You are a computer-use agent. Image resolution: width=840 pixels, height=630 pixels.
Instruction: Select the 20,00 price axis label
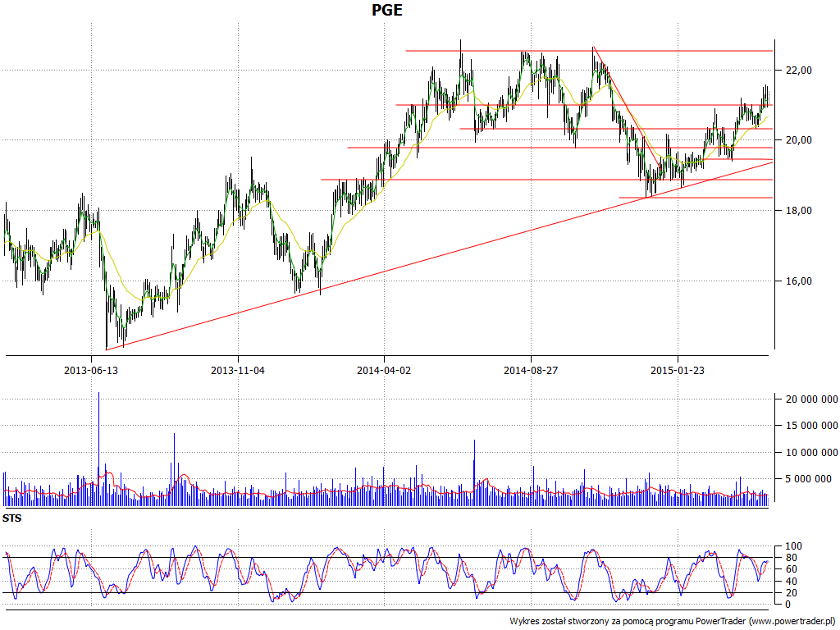pyautogui.click(x=801, y=140)
